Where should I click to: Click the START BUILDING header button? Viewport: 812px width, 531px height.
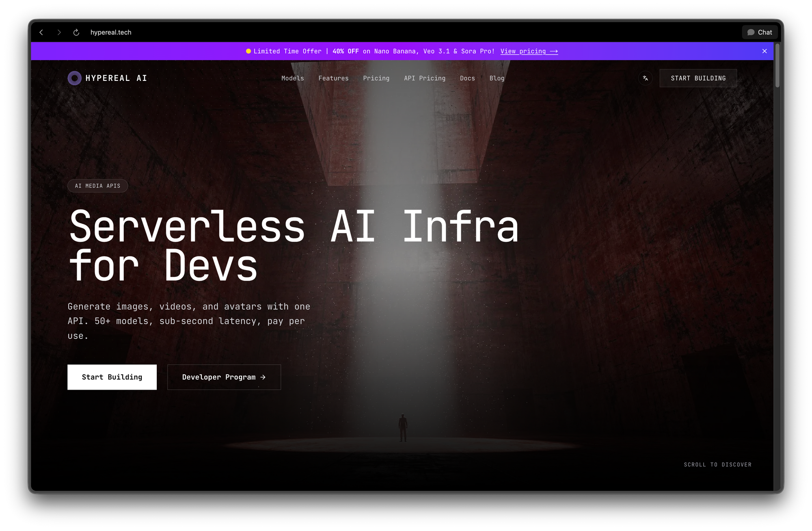pyautogui.click(x=698, y=78)
